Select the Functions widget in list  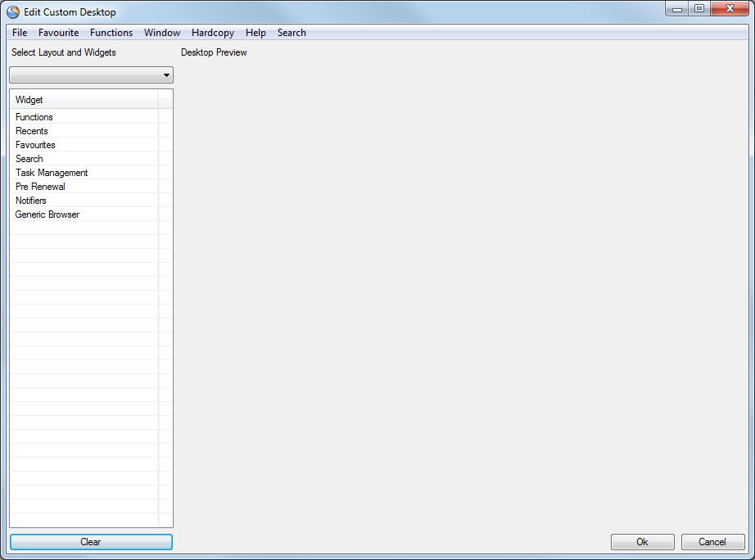[x=34, y=117]
